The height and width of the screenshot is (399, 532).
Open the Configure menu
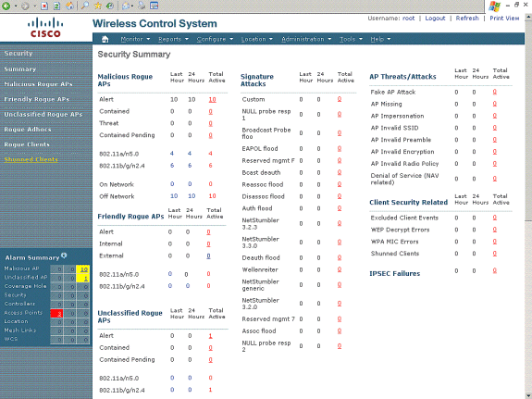(211, 39)
